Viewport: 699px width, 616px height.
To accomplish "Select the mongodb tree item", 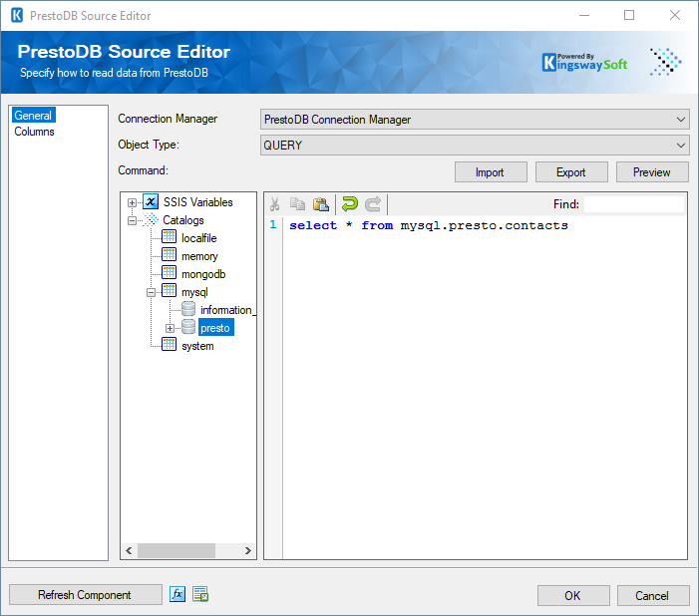I will click(203, 274).
